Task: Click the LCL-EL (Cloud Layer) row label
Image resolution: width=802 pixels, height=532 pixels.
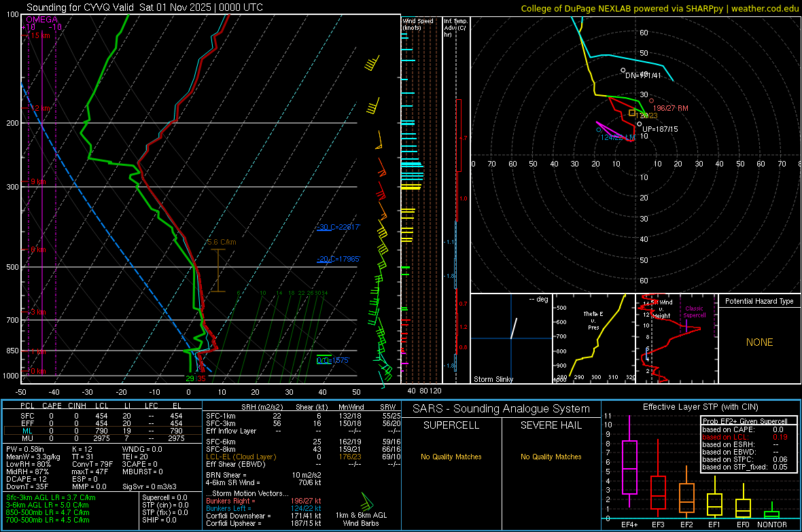Action: tap(241, 457)
